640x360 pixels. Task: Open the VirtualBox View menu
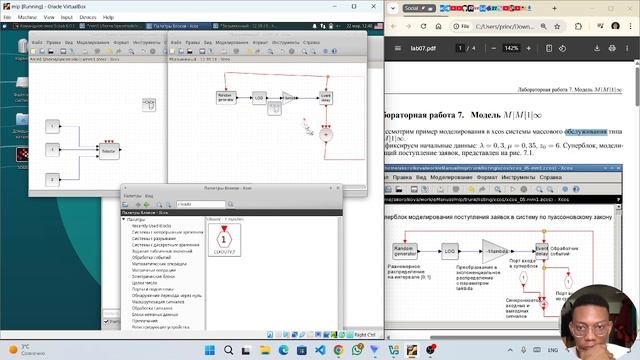pyautogui.click(x=49, y=18)
